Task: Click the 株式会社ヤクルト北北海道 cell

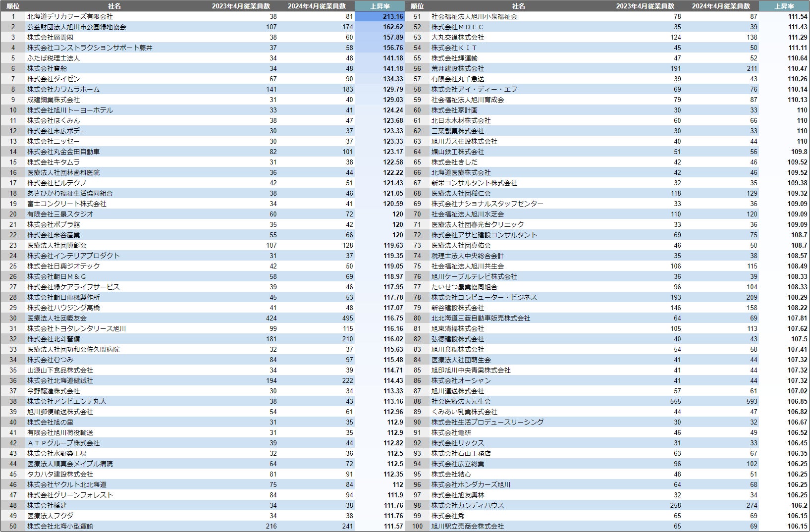Action: [x=67, y=484]
